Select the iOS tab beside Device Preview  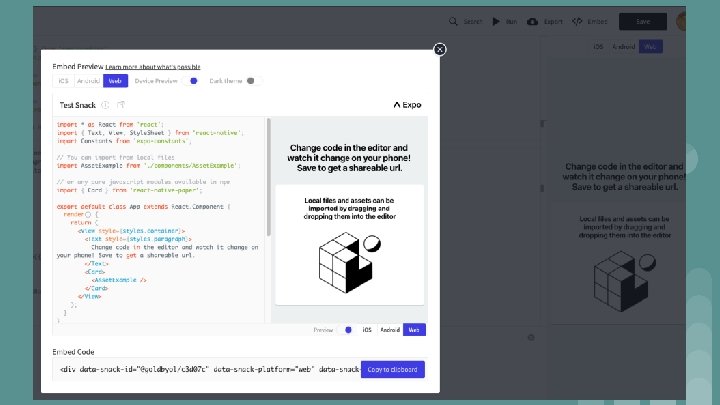pyautogui.click(x=63, y=81)
